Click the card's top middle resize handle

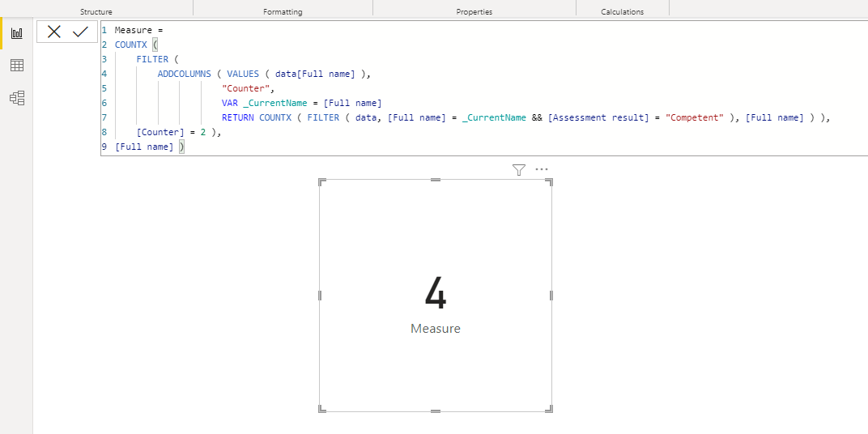(436, 180)
